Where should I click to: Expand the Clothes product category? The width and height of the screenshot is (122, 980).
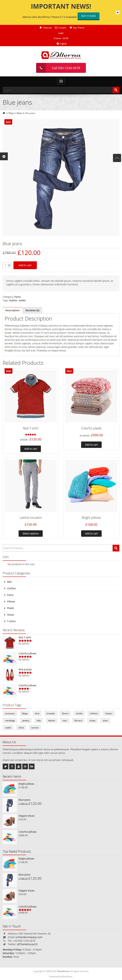[x=11, y=588]
